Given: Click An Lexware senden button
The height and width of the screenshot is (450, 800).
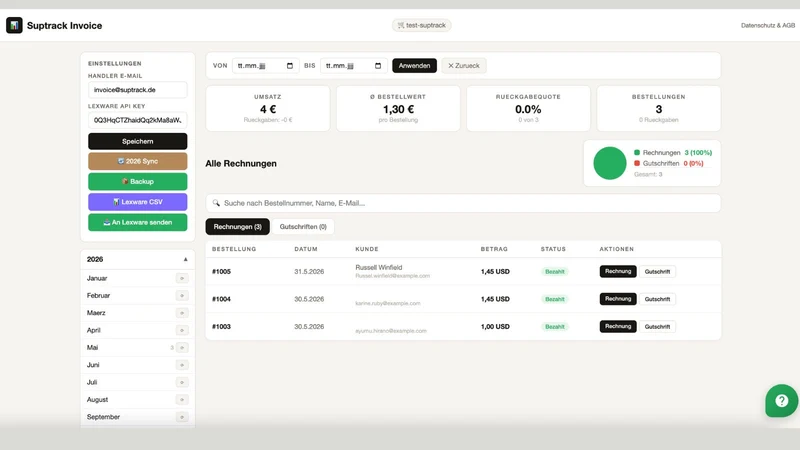Looking at the screenshot, I should [137, 222].
